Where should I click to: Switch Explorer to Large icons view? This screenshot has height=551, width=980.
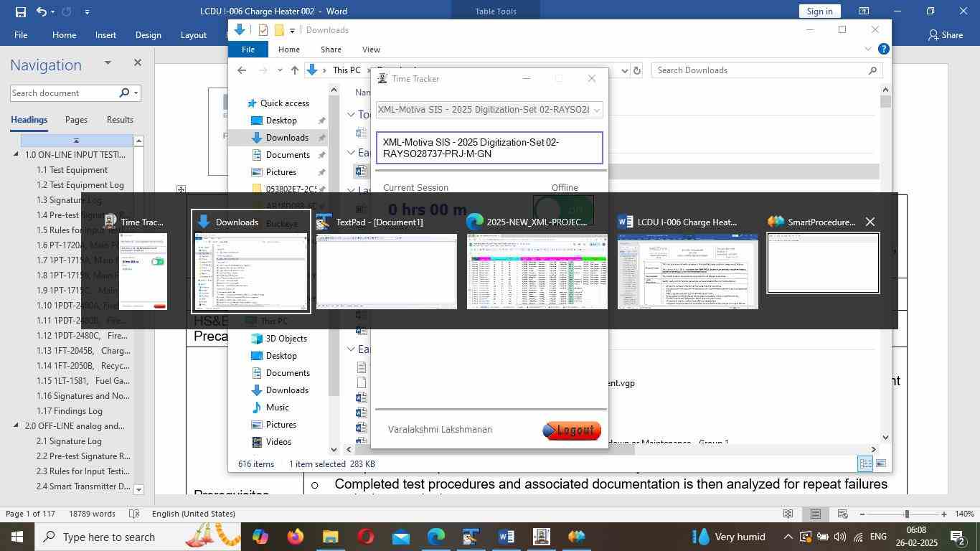(x=881, y=463)
